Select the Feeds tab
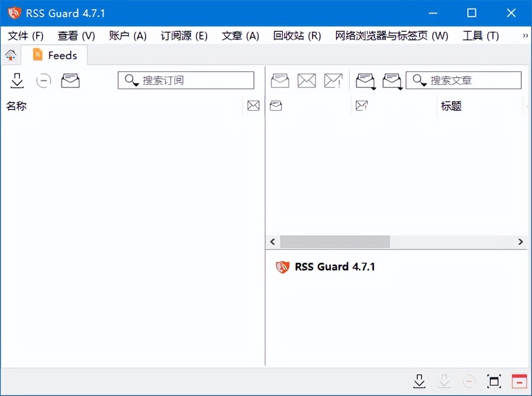 point(55,55)
